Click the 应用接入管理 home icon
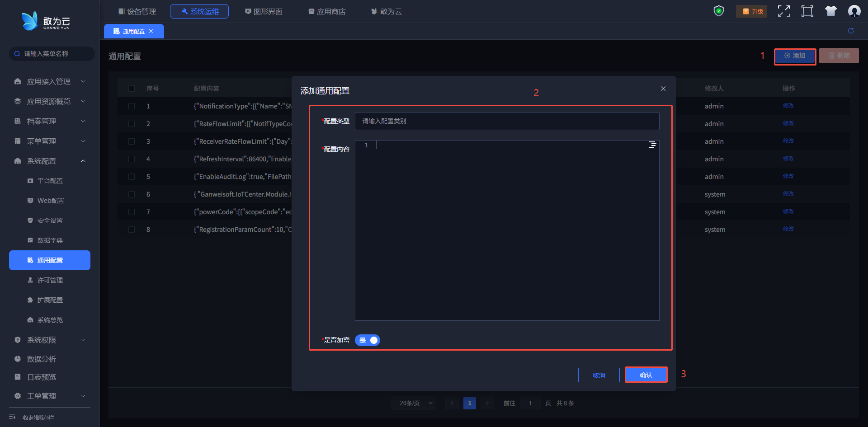868x427 pixels. click(x=18, y=81)
